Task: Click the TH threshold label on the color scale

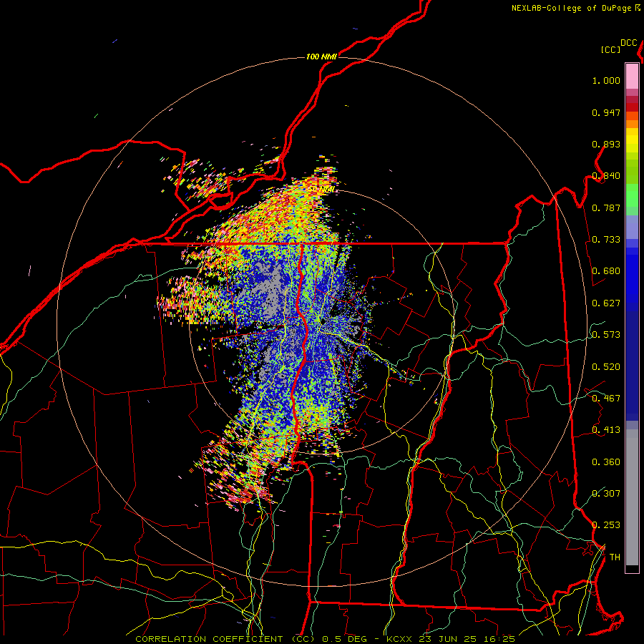Action: pyautogui.click(x=615, y=557)
